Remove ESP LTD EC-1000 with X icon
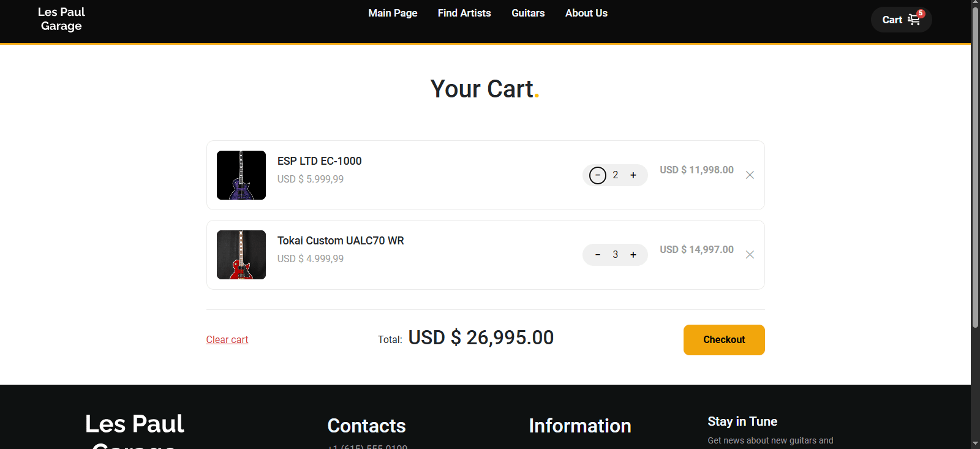The height and width of the screenshot is (449, 980). [x=750, y=175]
